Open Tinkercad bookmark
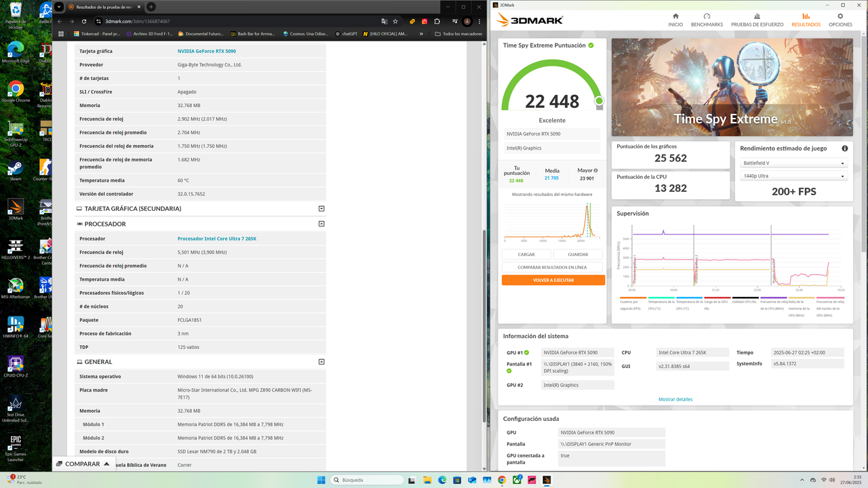 pos(97,33)
